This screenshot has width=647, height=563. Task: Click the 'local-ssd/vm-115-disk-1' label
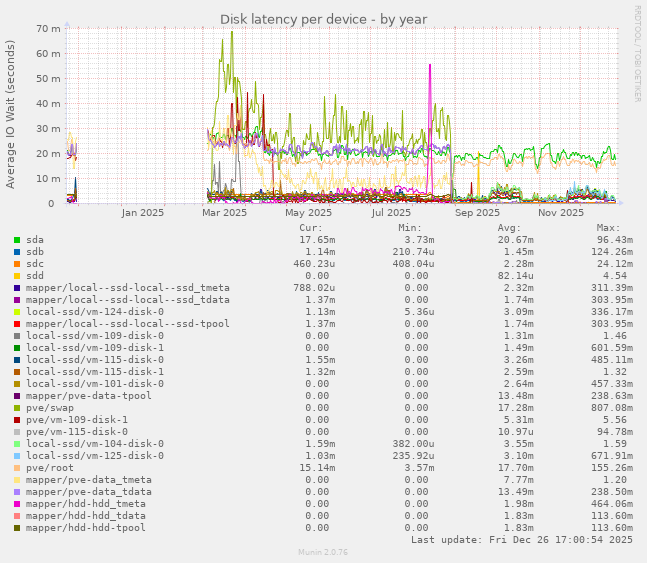pyautogui.click(x=95, y=371)
